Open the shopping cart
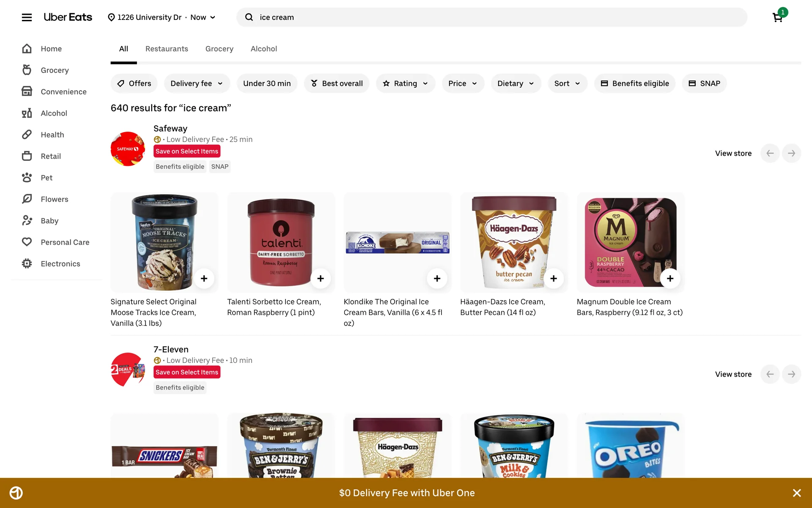 coord(778,17)
